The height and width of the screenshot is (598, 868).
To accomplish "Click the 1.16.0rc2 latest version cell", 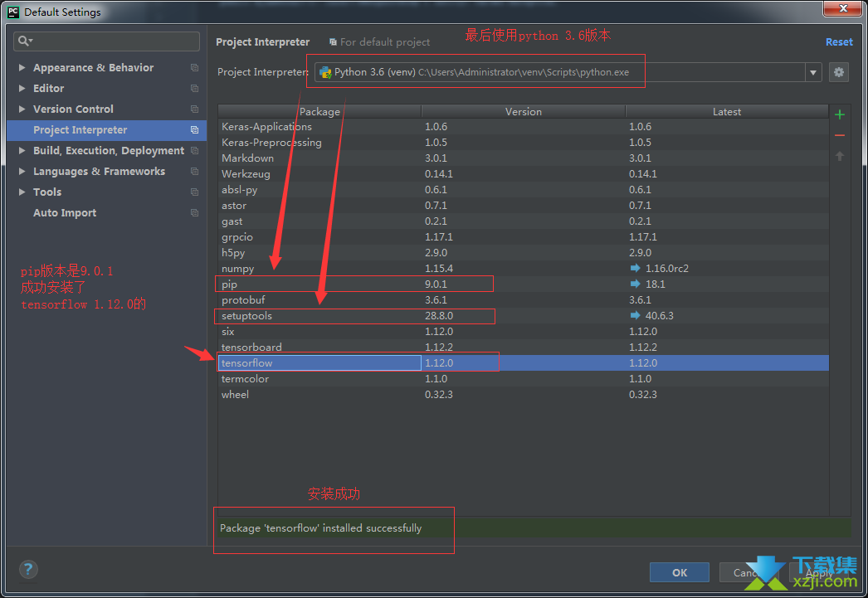I will [667, 268].
